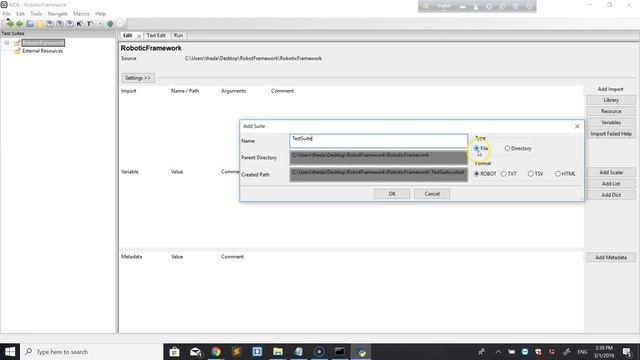
Task: Open Sublime Text from the taskbar
Action: point(236,351)
